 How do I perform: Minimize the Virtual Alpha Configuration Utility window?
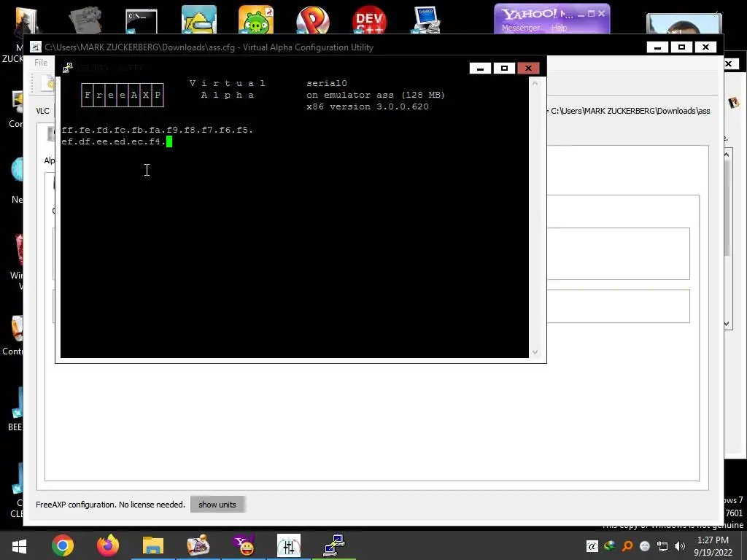(657, 47)
